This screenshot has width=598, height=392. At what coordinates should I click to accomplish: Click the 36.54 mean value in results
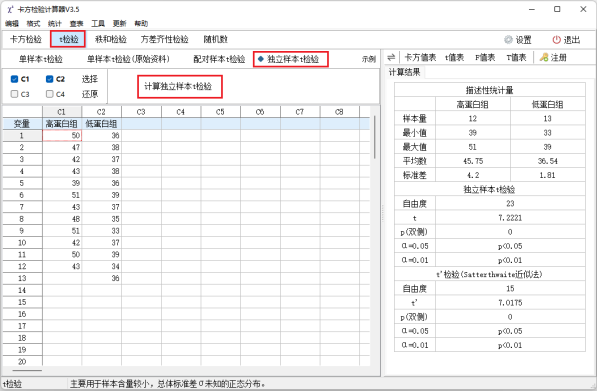pos(548,161)
